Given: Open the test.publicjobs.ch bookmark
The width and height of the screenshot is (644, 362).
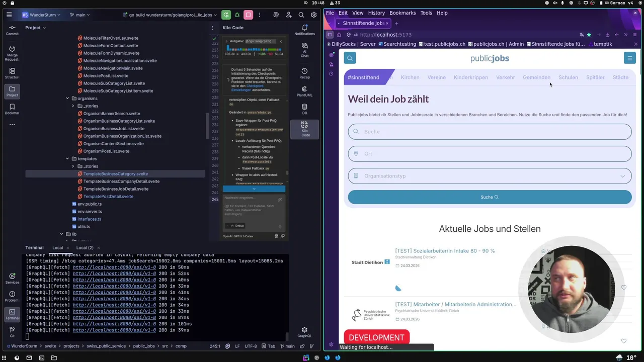Looking at the screenshot, I should (x=441, y=44).
